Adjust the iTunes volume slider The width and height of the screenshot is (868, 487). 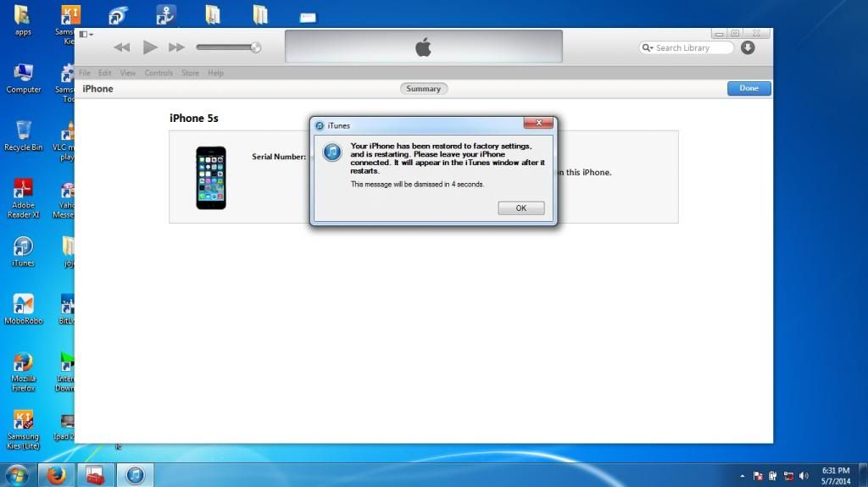228,47
